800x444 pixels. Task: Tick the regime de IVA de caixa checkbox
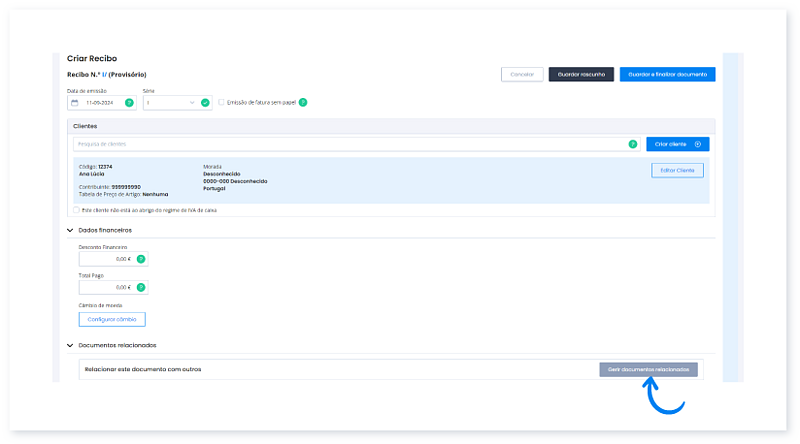tap(76, 210)
